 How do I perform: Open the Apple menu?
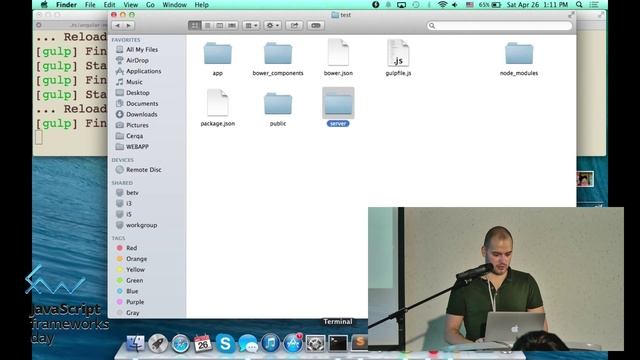[44, 5]
